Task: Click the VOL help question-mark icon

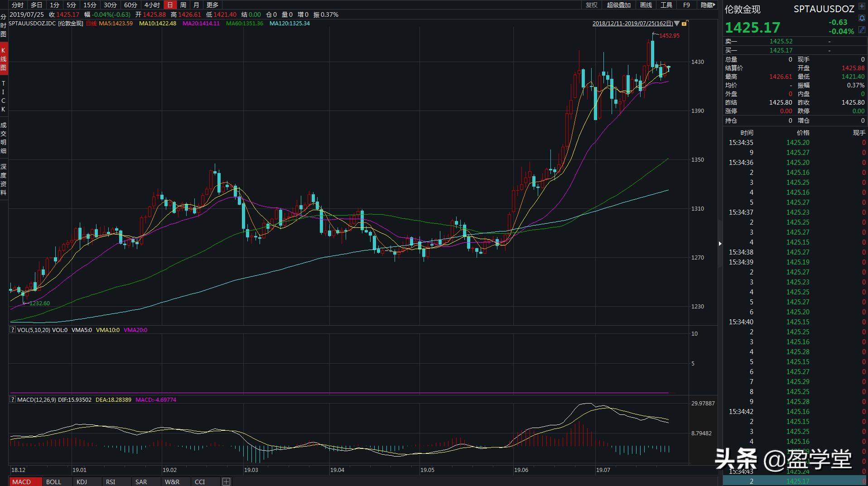Action: pyautogui.click(x=12, y=330)
